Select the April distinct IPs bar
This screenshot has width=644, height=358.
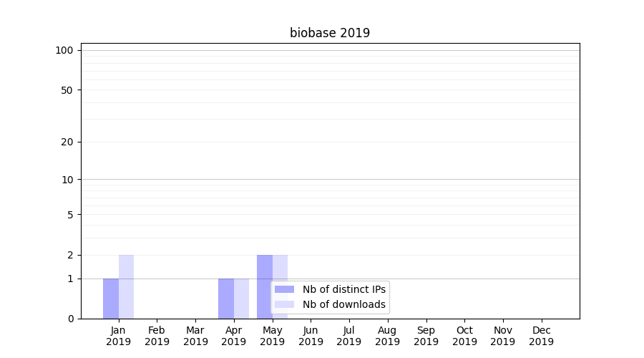pyautogui.click(x=226, y=299)
